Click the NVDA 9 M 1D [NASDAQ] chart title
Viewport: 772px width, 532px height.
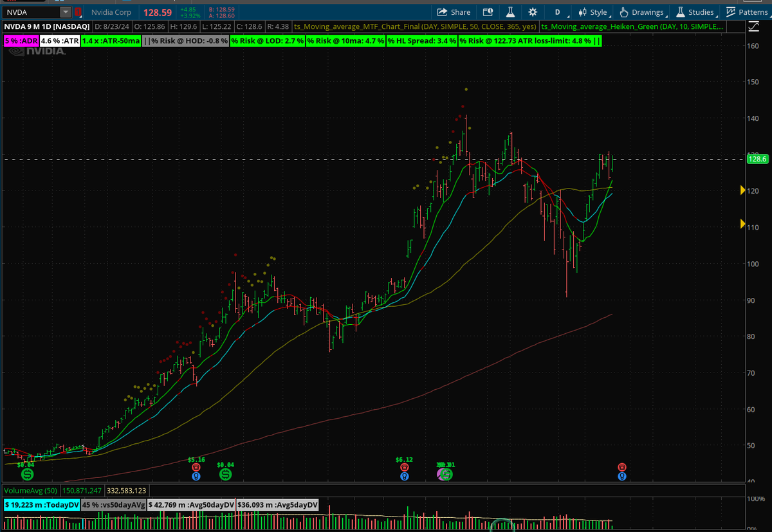tap(46, 26)
